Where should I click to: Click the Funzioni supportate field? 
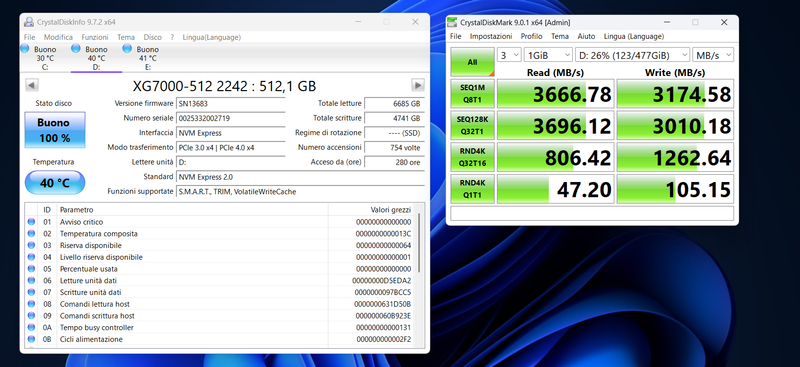point(300,192)
